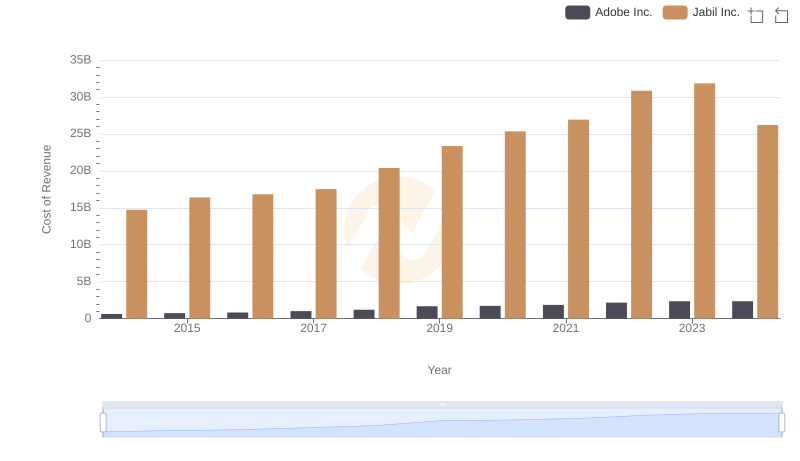Screen dimensions: 800x461
Task: Click the Adobe bar left of 2023
Action: 680,310
